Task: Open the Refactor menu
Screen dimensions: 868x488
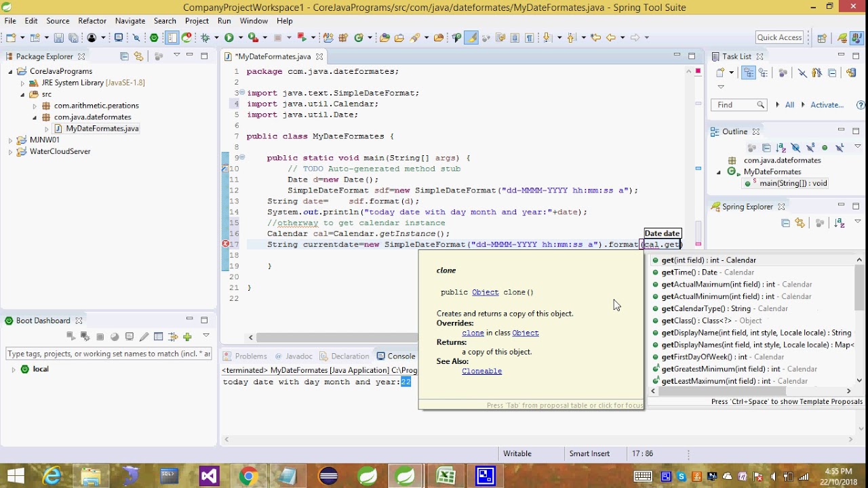Action: tap(92, 21)
